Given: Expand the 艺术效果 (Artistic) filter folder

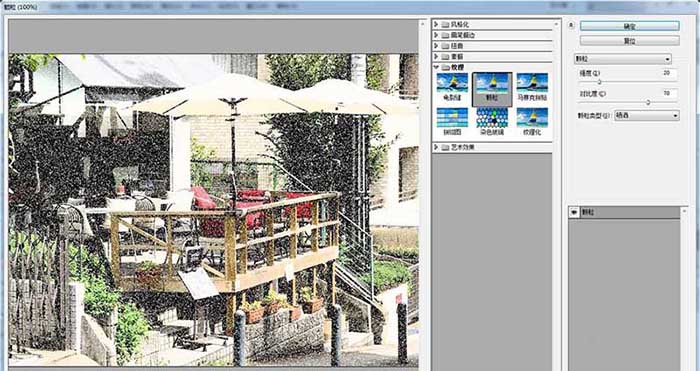Looking at the screenshot, I should pyautogui.click(x=436, y=147).
